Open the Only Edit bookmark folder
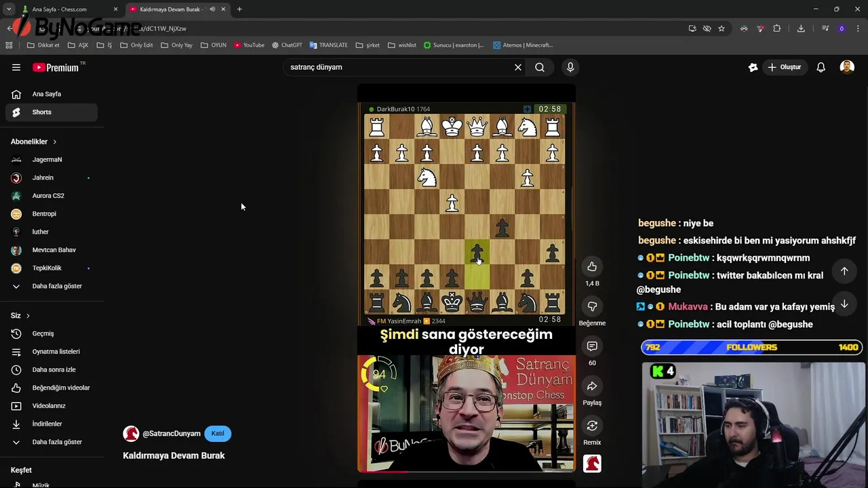 coord(136,45)
